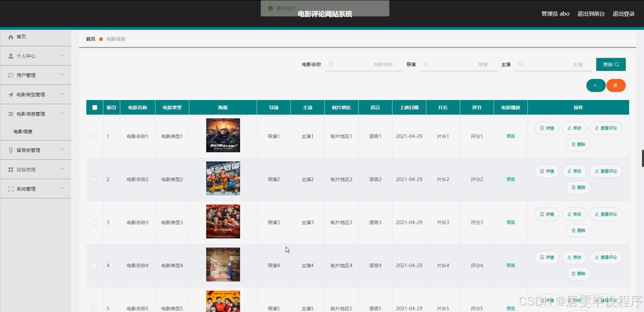Viewport: 644px width, 312px height.
Task: Click search icon in 导演 field
Action: pyautogui.click(x=426, y=64)
